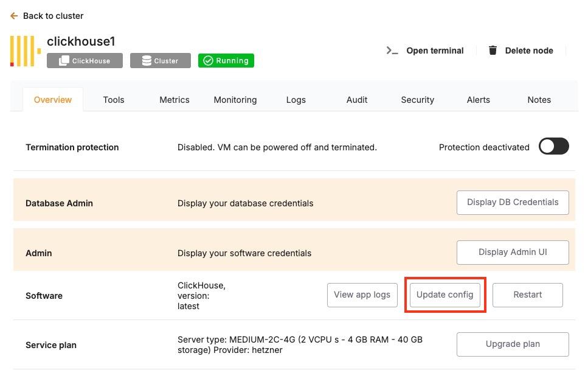Image resolution: width=588 pixels, height=370 pixels.
Task: Click the Upgrade plan button
Action: coord(513,344)
